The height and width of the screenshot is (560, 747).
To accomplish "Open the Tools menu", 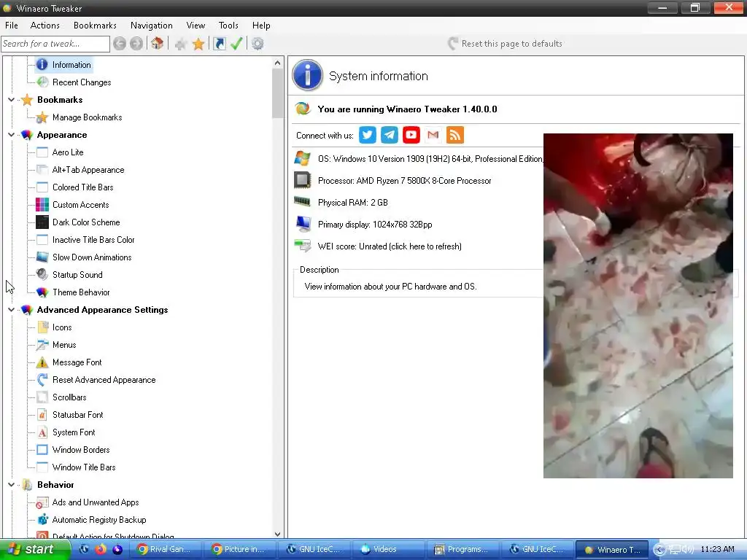I will (x=228, y=26).
